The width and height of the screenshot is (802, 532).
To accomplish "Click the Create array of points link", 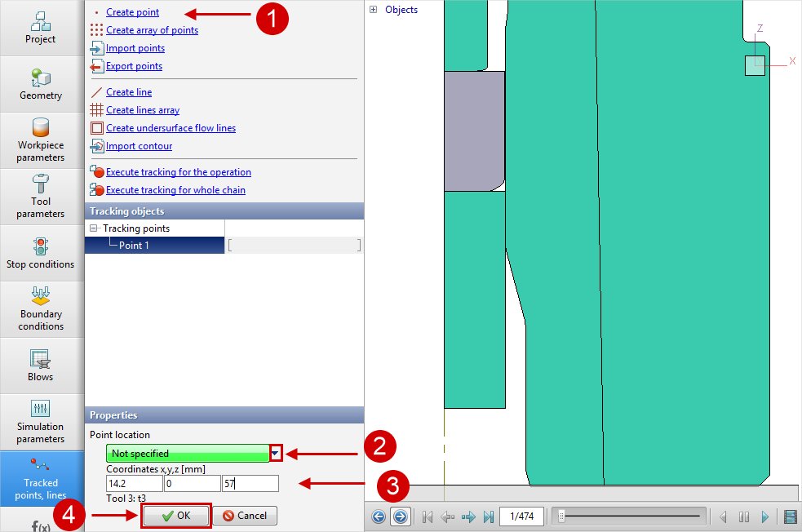I will [x=152, y=30].
